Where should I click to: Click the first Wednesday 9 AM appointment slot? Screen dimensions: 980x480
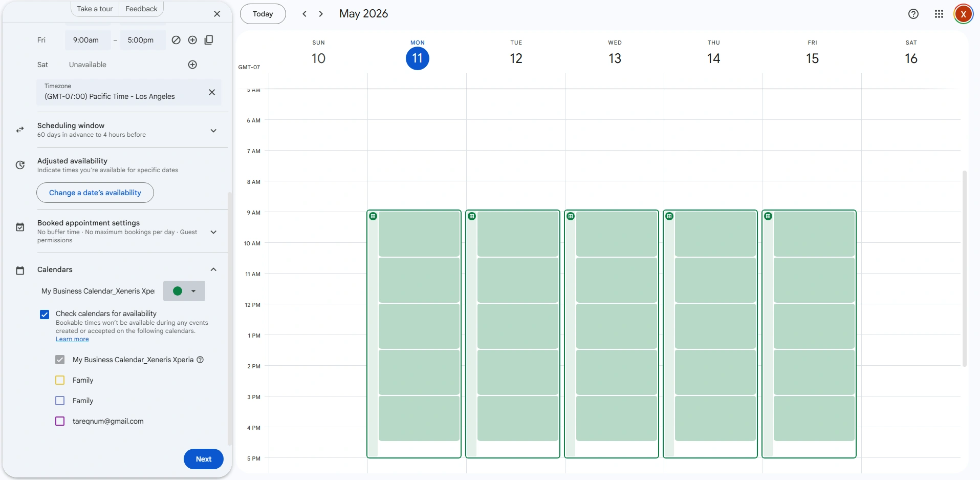[617, 234]
